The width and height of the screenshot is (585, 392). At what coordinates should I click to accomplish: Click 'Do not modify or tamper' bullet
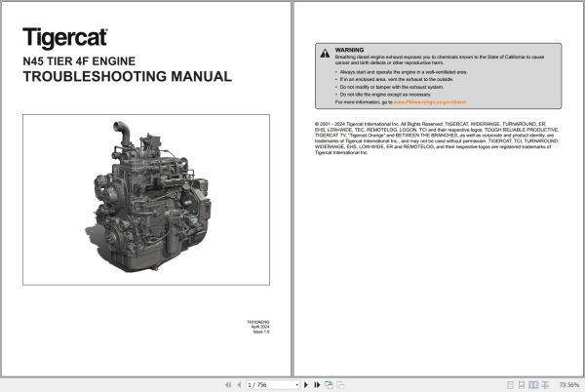point(392,87)
